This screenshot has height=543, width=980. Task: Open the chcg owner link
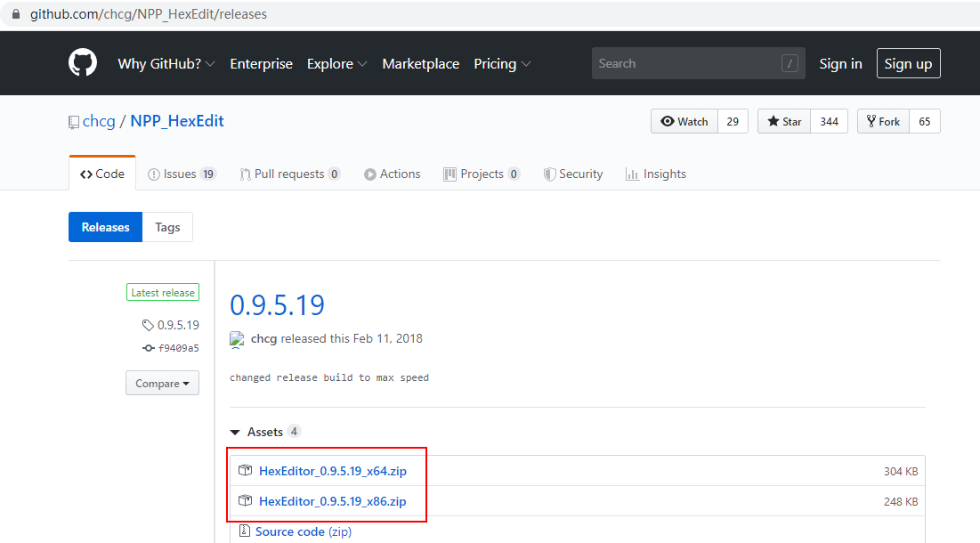pyautogui.click(x=99, y=121)
